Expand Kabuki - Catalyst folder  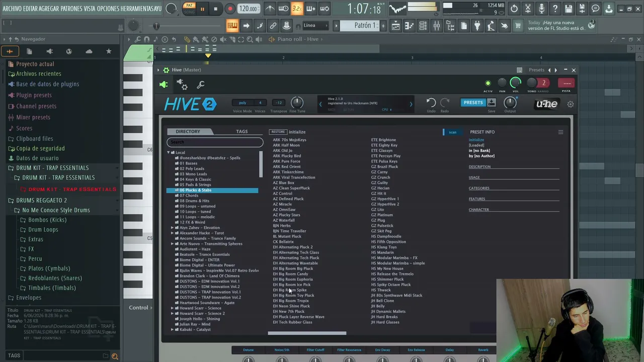pos(173,330)
